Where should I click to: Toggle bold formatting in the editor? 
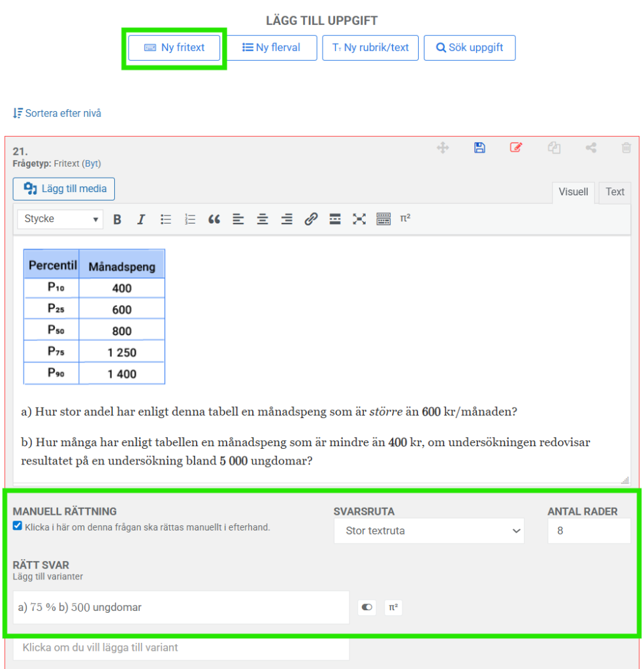(x=117, y=220)
